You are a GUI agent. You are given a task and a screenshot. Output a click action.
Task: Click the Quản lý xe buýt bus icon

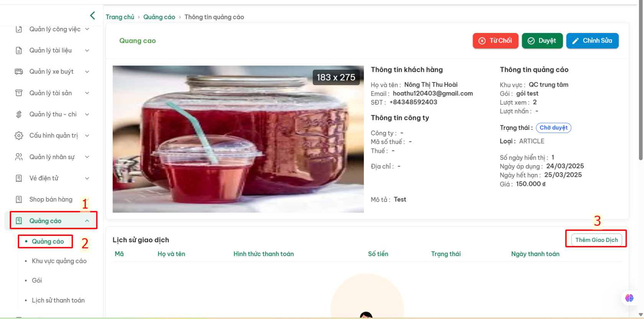(19, 72)
